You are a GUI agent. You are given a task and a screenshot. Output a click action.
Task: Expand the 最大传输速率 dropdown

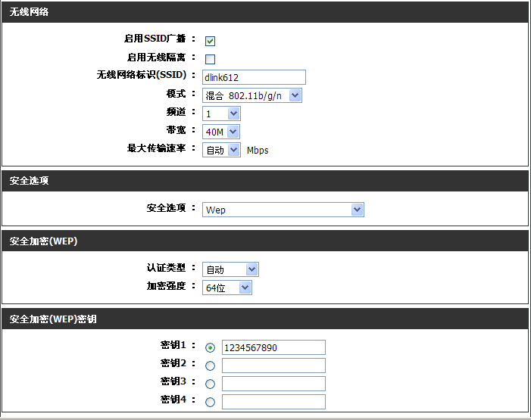coord(221,150)
